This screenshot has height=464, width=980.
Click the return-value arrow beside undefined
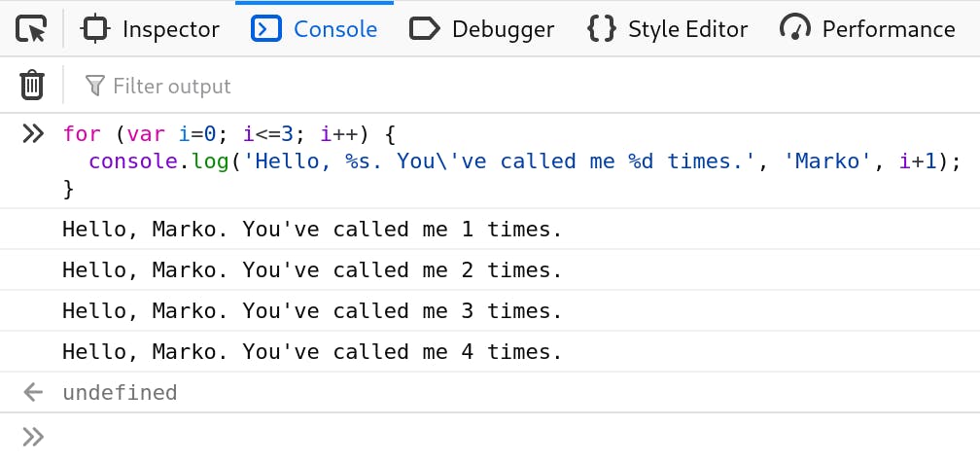click(x=33, y=393)
